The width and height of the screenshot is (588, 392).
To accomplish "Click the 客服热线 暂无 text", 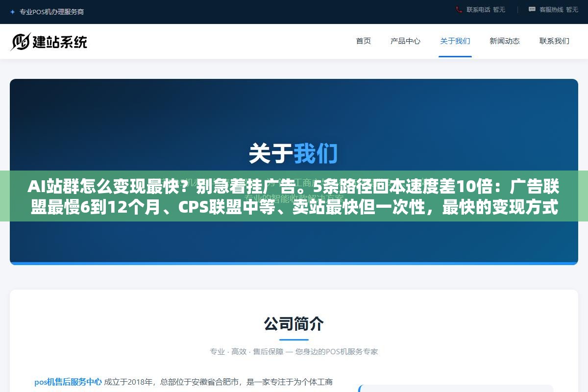I will point(559,9).
